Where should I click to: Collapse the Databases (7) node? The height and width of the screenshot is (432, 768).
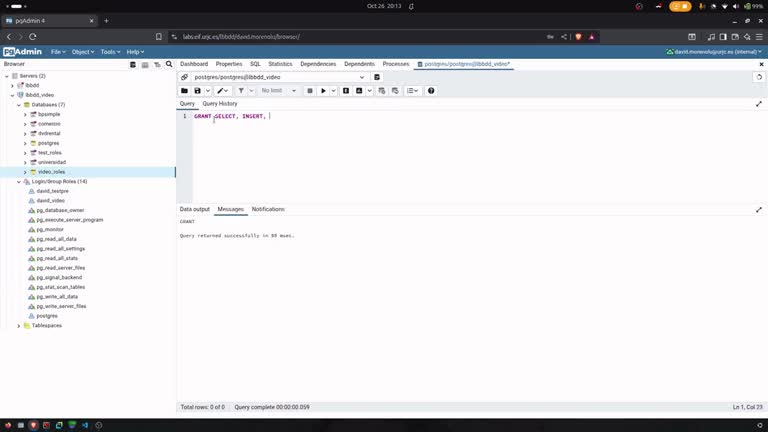(19, 105)
